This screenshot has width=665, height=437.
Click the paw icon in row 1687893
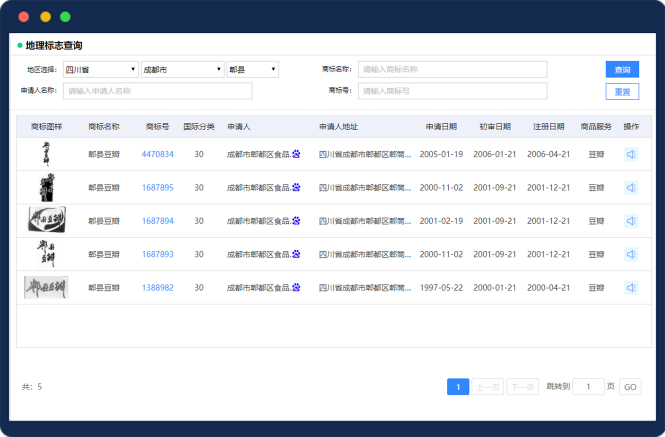coord(296,254)
